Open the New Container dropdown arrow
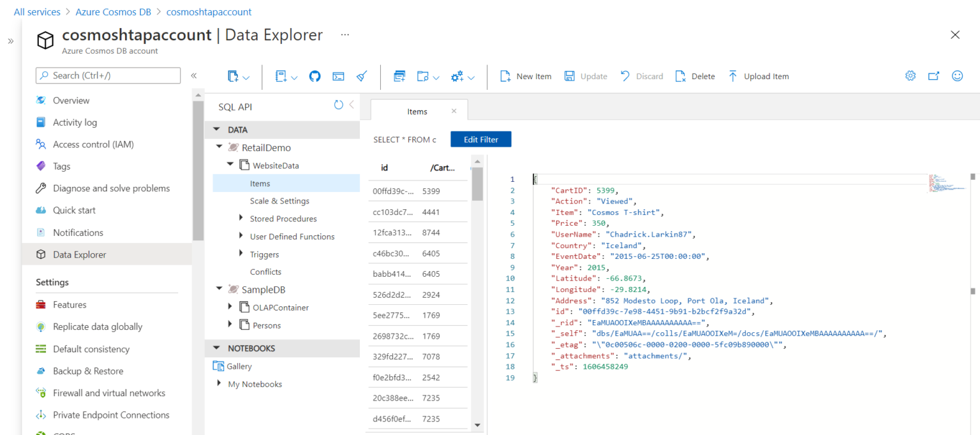 coord(246,76)
